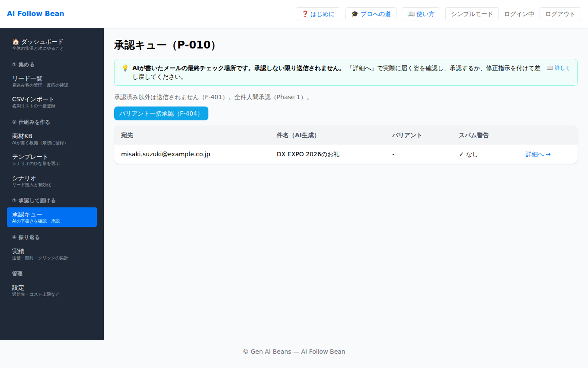Select 承認キュー sidebar item
The width and height of the screenshot is (588, 368).
tap(52, 217)
